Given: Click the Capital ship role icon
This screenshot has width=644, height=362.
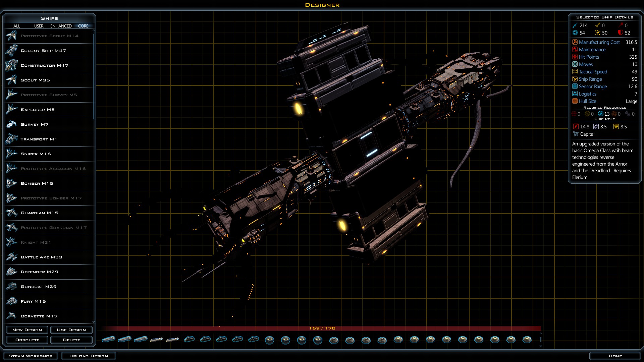Looking at the screenshot, I should click(x=576, y=134).
